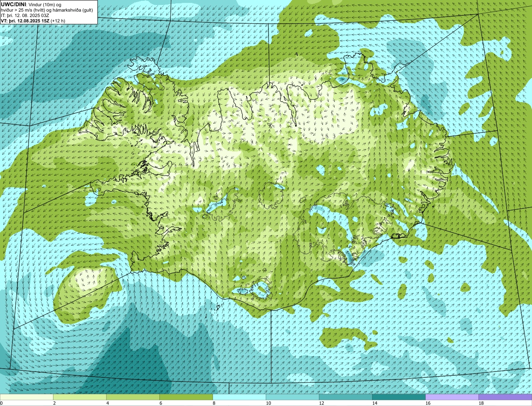The width and height of the screenshot is (532, 406).
Task: Click the legend scale label '12'
Action: pos(322,403)
